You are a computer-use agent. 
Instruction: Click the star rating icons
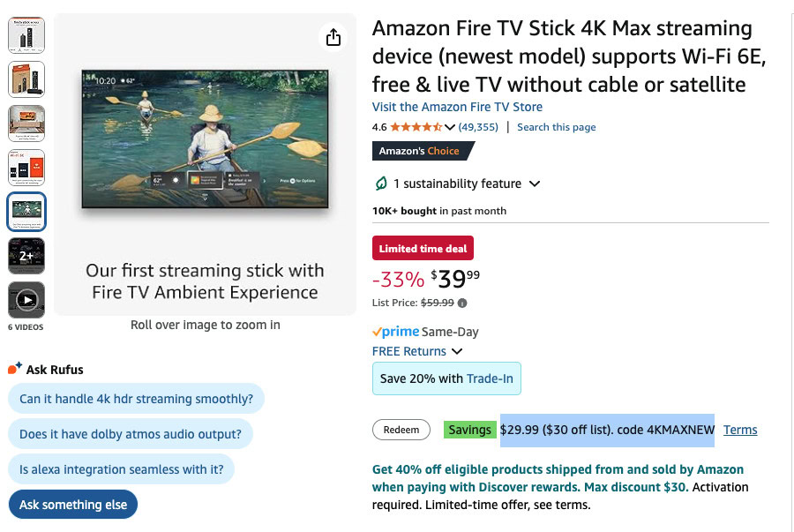coord(416,127)
